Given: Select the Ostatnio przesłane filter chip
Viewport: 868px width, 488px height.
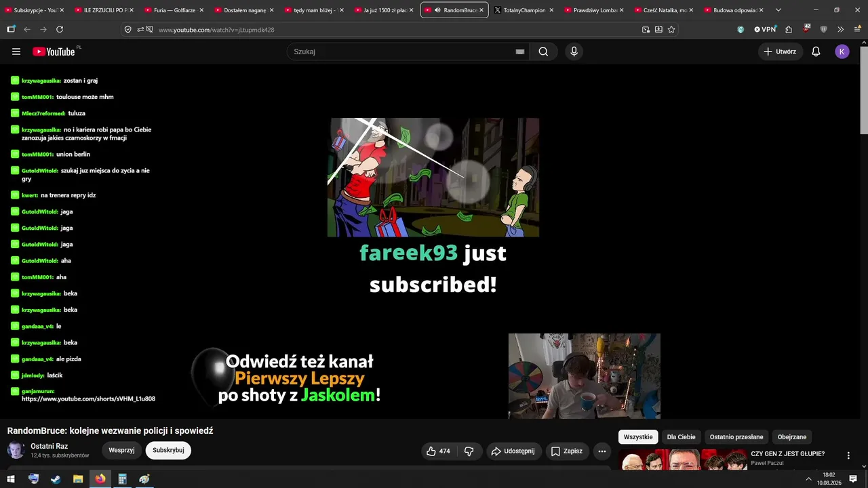Looking at the screenshot, I should click(736, 437).
